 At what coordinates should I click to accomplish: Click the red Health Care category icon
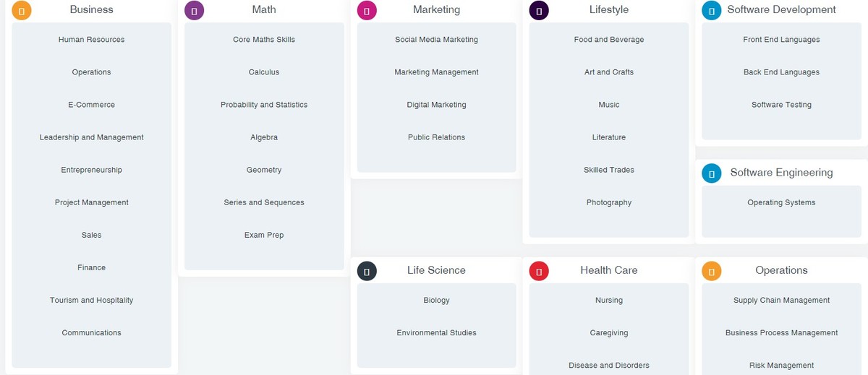point(539,271)
